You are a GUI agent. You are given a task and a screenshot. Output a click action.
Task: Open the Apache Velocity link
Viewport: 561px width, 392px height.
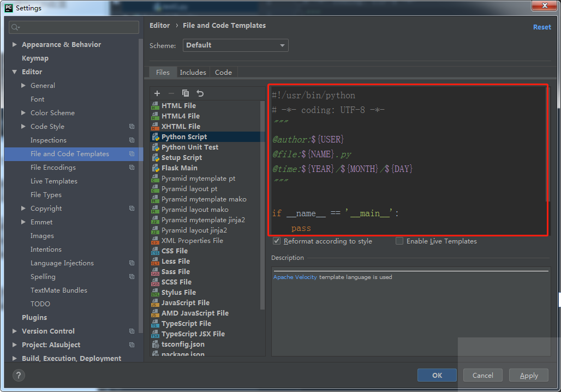(295, 277)
